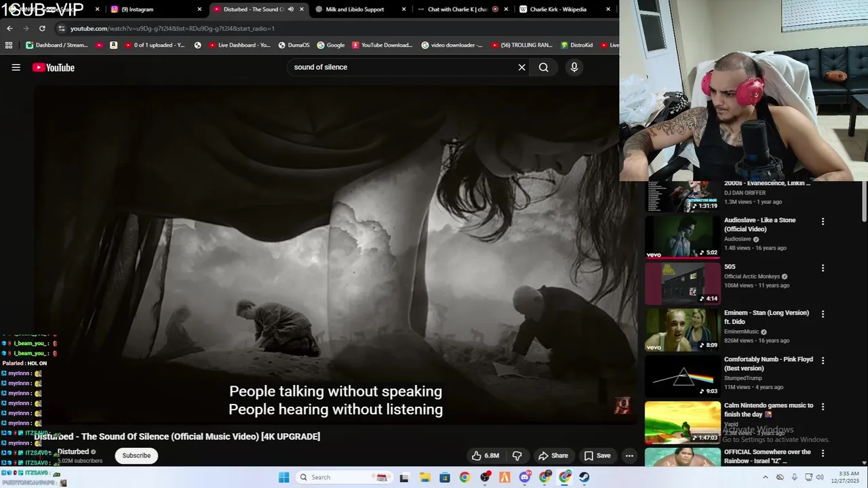Start voice search with the microphone

tap(574, 67)
